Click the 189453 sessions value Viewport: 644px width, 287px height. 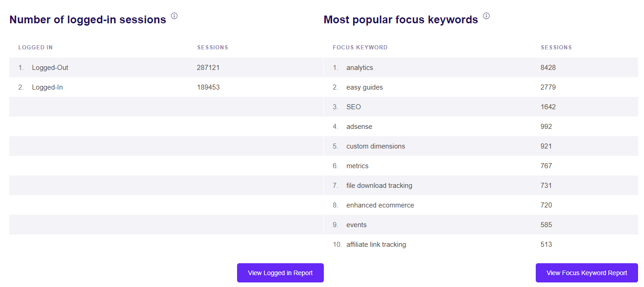point(208,87)
